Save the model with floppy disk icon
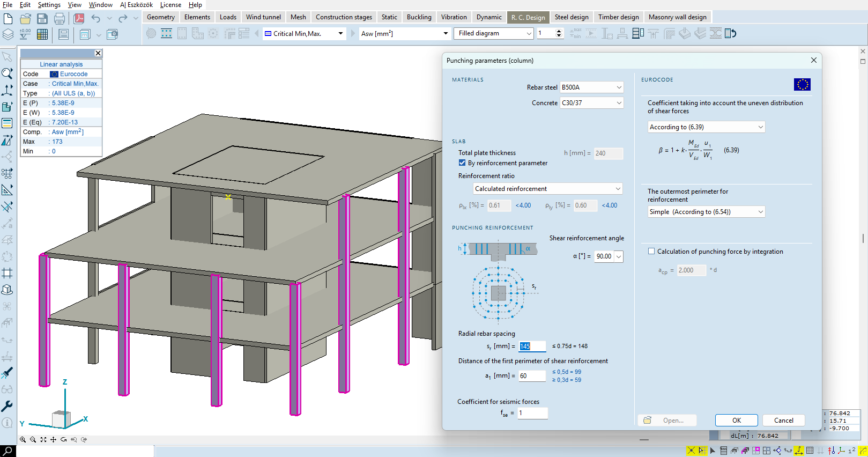This screenshot has height=457, width=868. coord(42,19)
